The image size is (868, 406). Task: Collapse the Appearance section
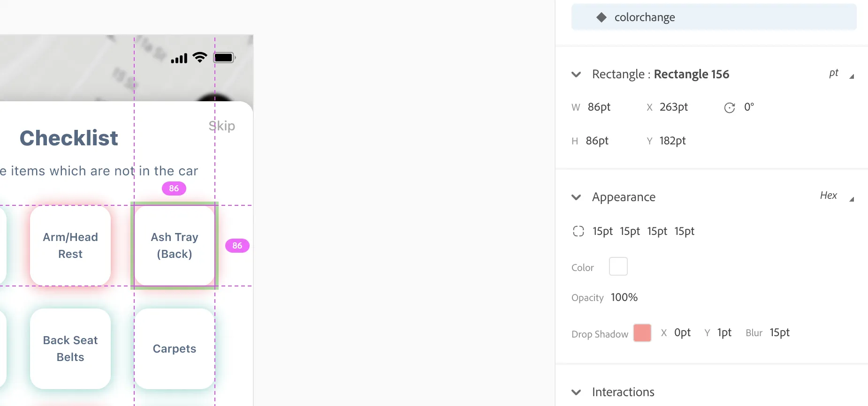pyautogui.click(x=576, y=197)
